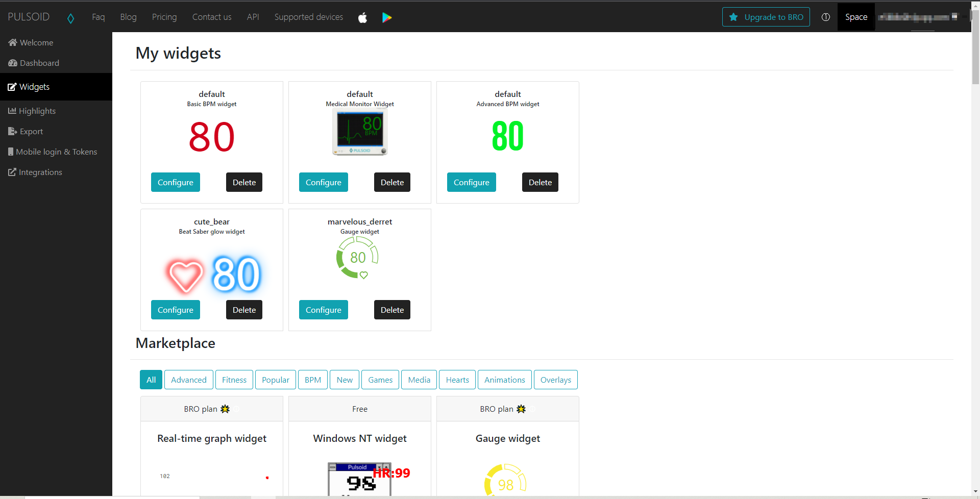Image resolution: width=980 pixels, height=499 pixels.
Task: Filter marketplace by BPM
Action: coord(313,380)
